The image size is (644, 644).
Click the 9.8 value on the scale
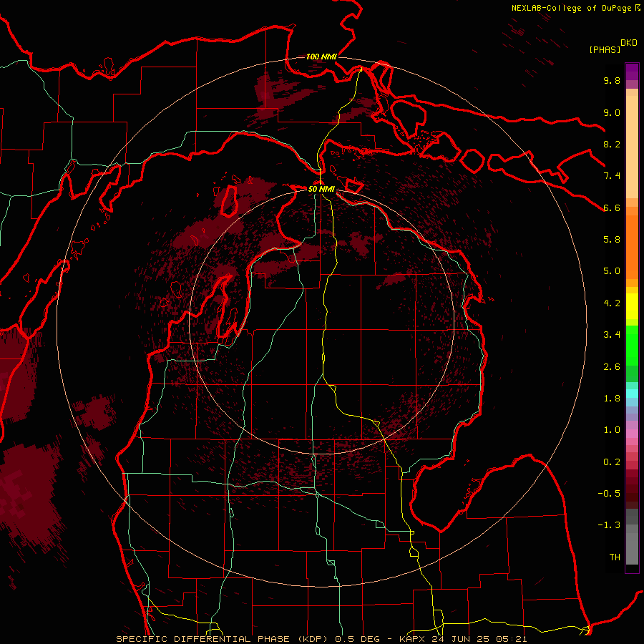(x=612, y=80)
